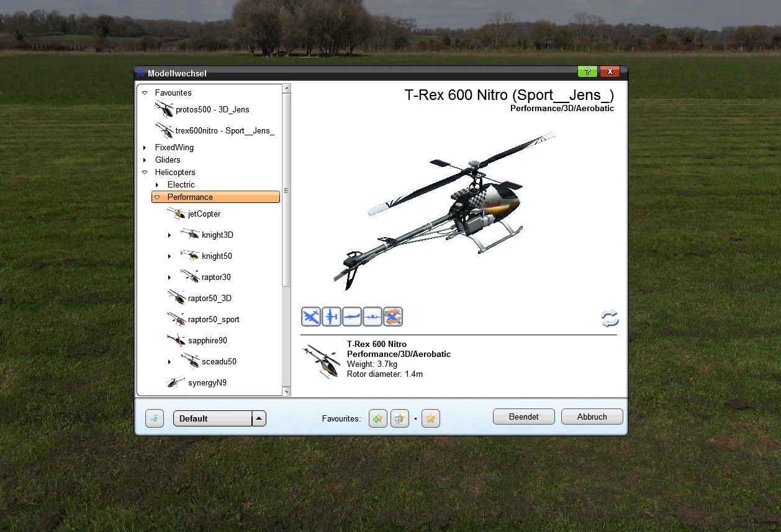Click the jetCopter model thumbnail icon
The image size is (781, 532).
point(177,214)
